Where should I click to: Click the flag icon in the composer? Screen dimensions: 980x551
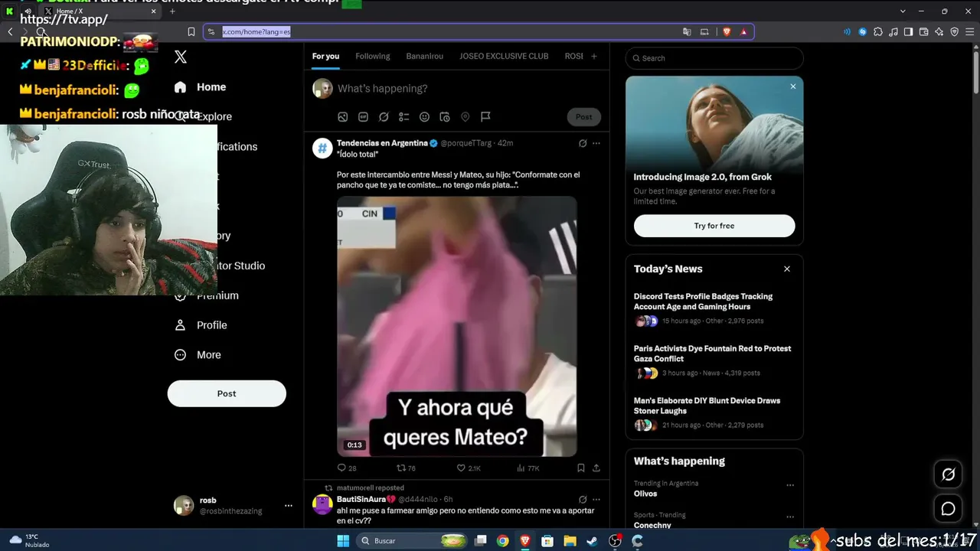click(485, 117)
